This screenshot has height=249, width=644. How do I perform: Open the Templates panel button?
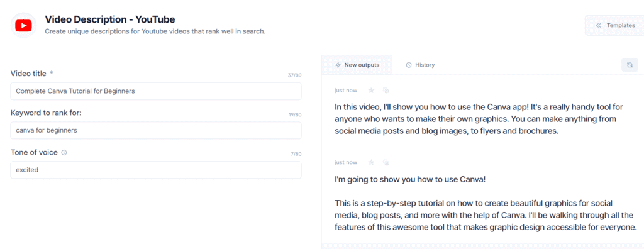pos(614,26)
